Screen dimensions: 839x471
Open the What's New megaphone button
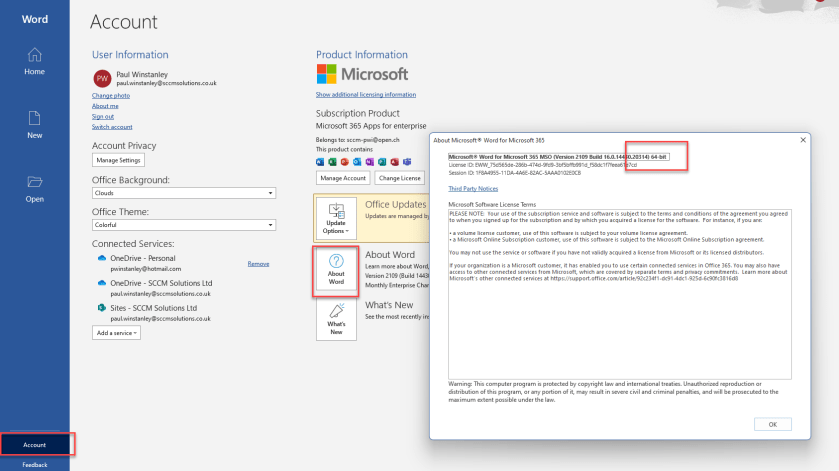[x=336, y=319]
